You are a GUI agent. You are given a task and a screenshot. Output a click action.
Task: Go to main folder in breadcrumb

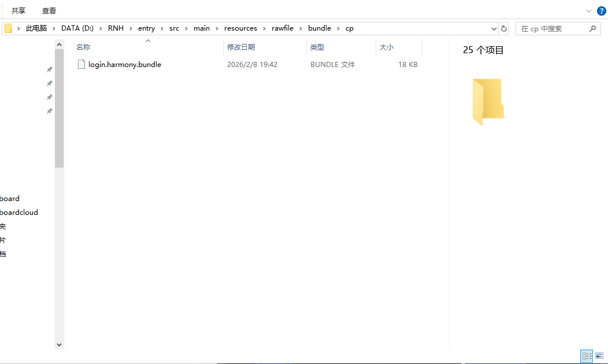tap(202, 28)
